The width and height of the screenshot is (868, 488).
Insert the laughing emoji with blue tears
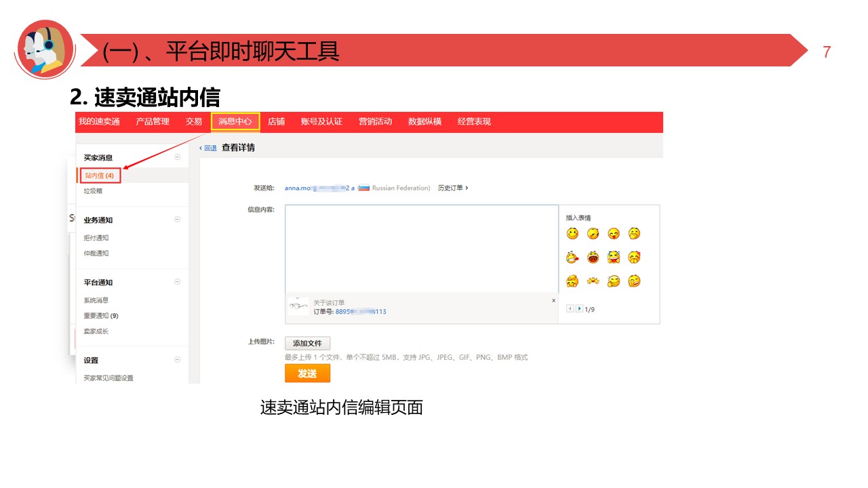point(614,258)
